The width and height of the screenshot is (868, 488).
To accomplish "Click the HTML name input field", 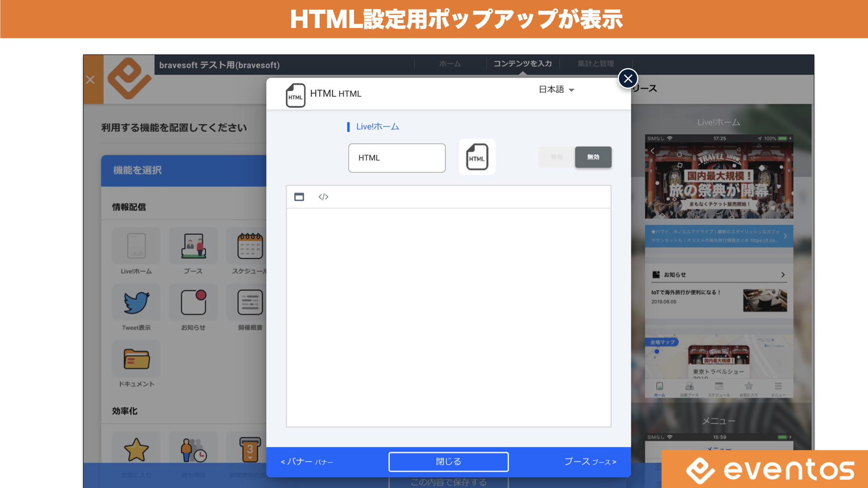I will pos(396,158).
